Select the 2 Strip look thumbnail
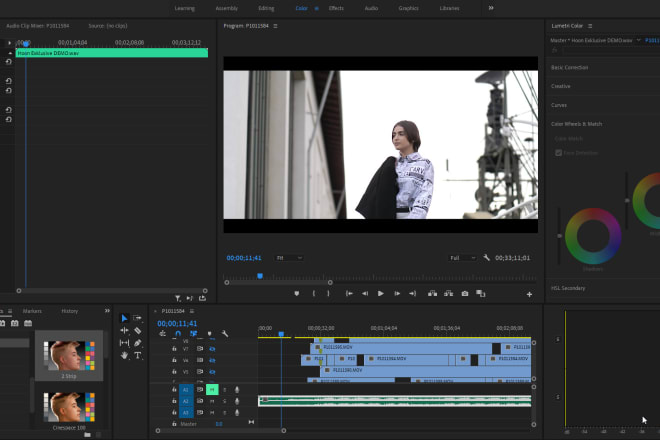The width and height of the screenshot is (660, 440). (x=69, y=356)
